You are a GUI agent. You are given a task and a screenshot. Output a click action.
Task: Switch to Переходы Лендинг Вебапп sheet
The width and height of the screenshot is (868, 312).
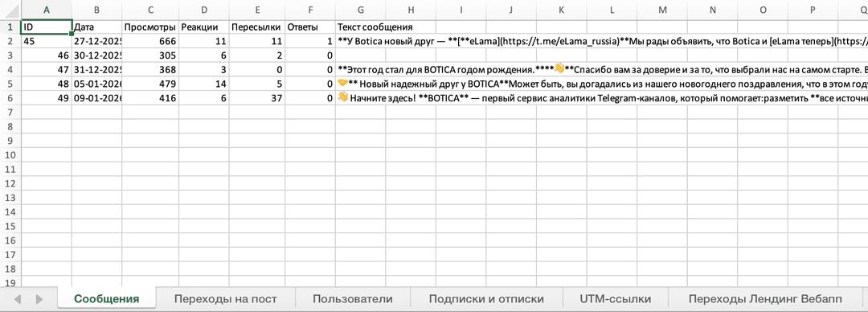pyautogui.click(x=766, y=299)
